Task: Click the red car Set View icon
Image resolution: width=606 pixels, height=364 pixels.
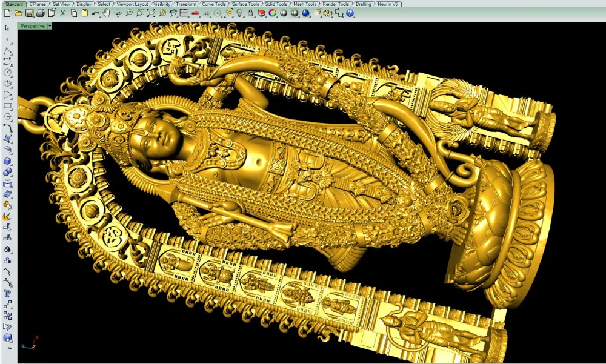Action: click(195, 13)
